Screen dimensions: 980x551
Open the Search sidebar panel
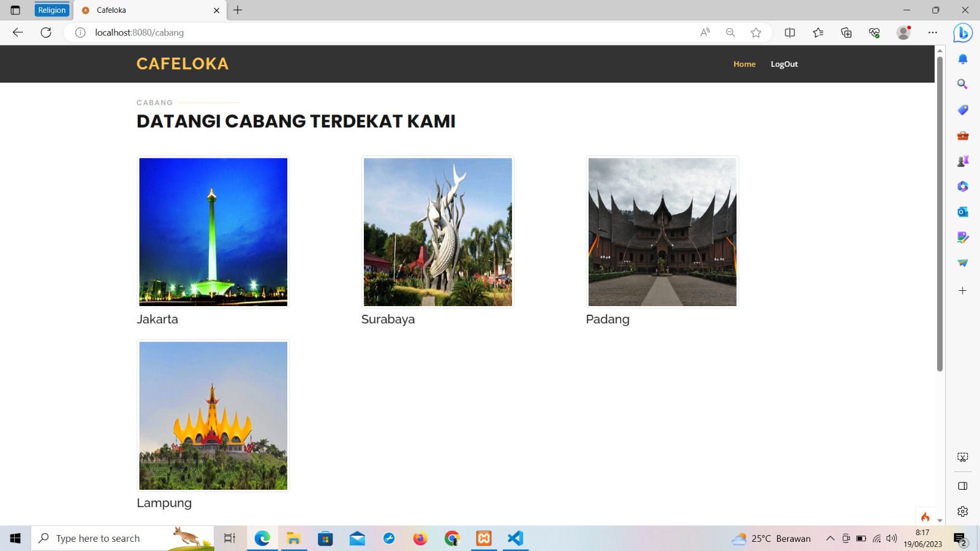962,84
